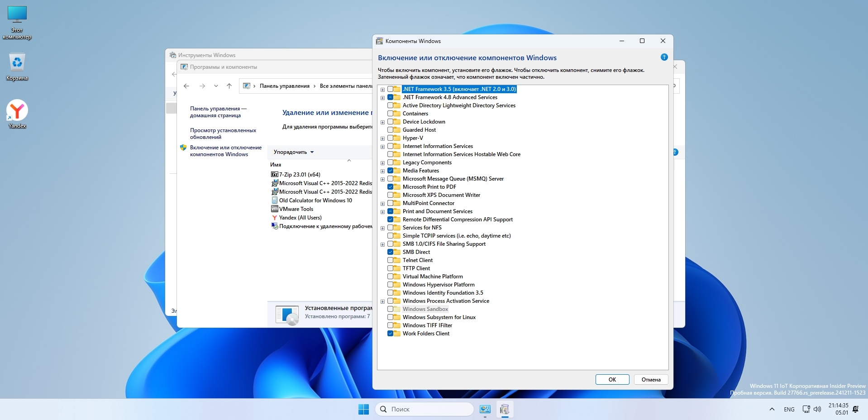Image resolution: width=868 pixels, height=420 pixels.
Task: Click 'Отмена' cancel button
Action: tap(651, 380)
